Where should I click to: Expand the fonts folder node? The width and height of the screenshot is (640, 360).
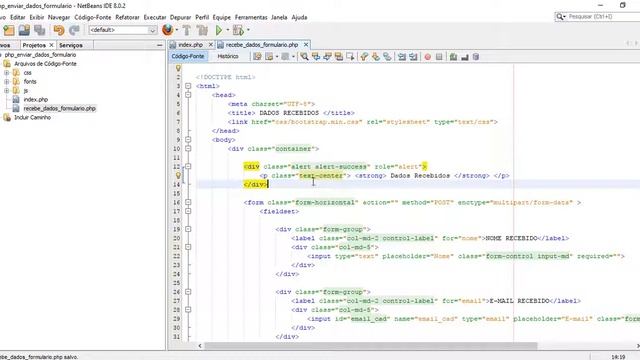click(x=7, y=82)
